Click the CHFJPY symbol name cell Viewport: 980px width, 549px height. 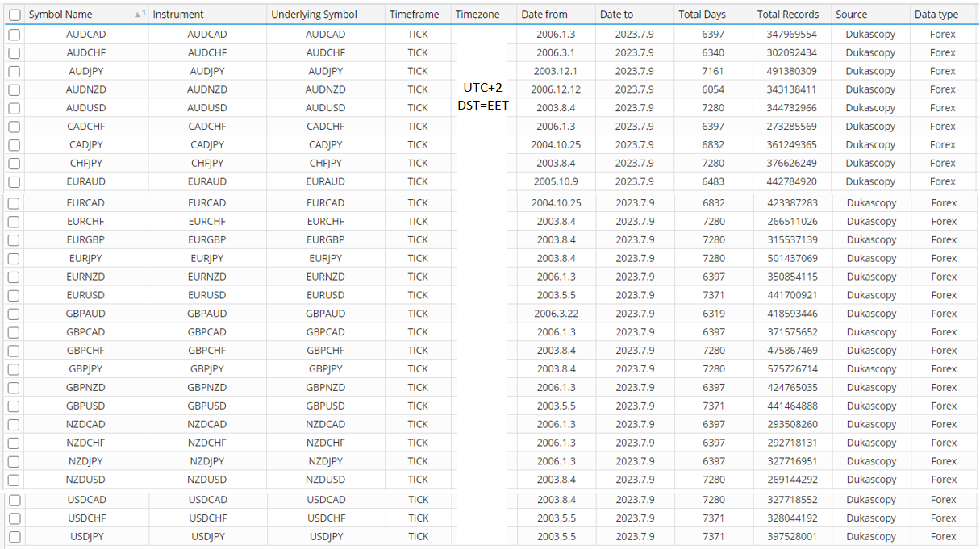86,164
